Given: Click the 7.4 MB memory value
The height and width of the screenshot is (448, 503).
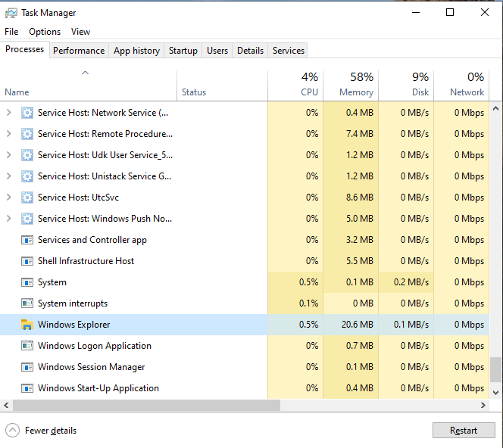Looking at the screenshot, I should coord(360,134).
